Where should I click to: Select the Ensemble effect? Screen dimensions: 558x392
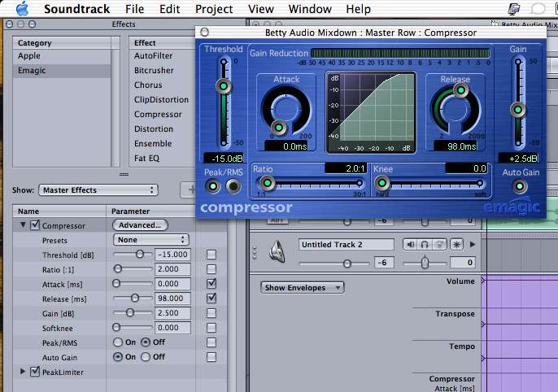click(x=153, y=143)
